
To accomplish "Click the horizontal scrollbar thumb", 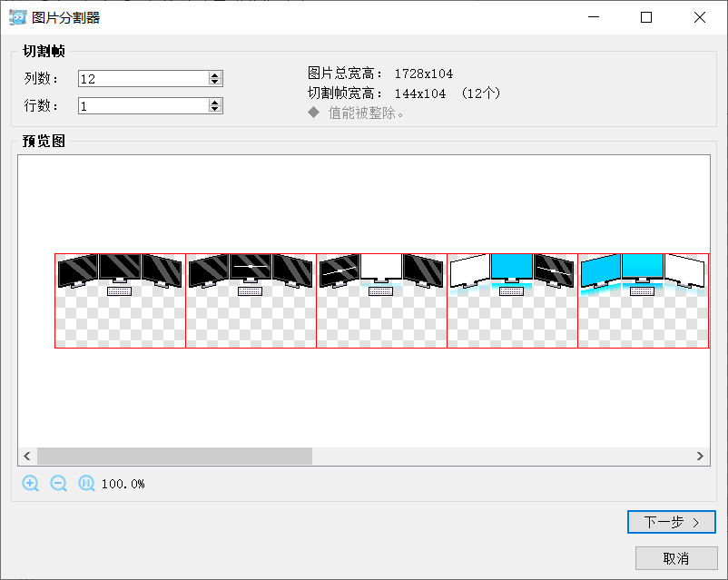I will pyautogui.click(x=174, y=457).
